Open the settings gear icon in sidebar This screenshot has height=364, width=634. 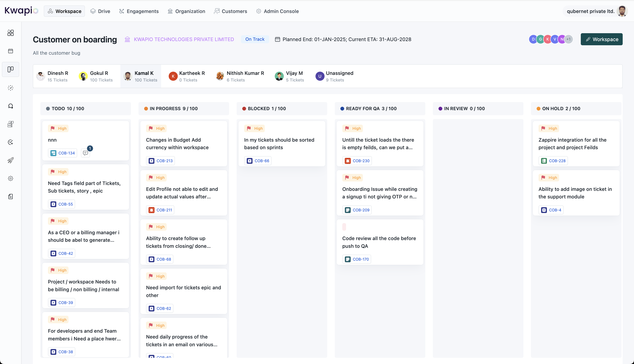[x=11, y=178]
